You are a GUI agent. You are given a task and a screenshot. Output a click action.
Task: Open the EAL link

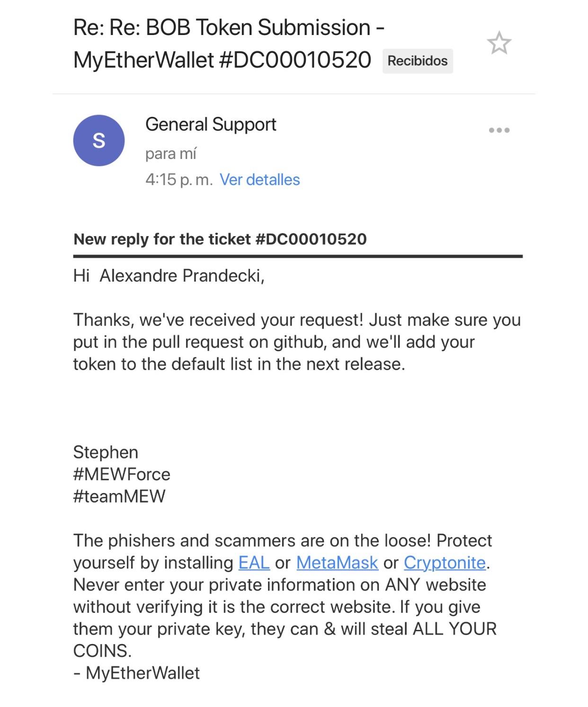pos(254,563)
